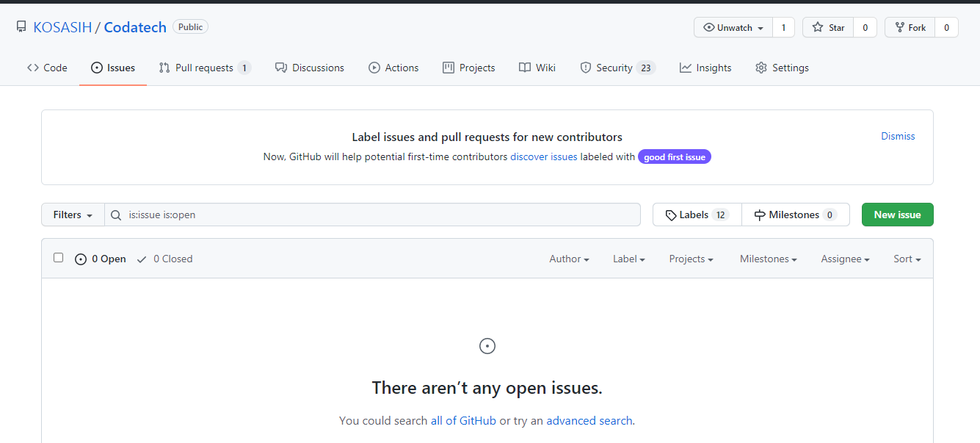Follow the discover issues link

coord(544,156)
